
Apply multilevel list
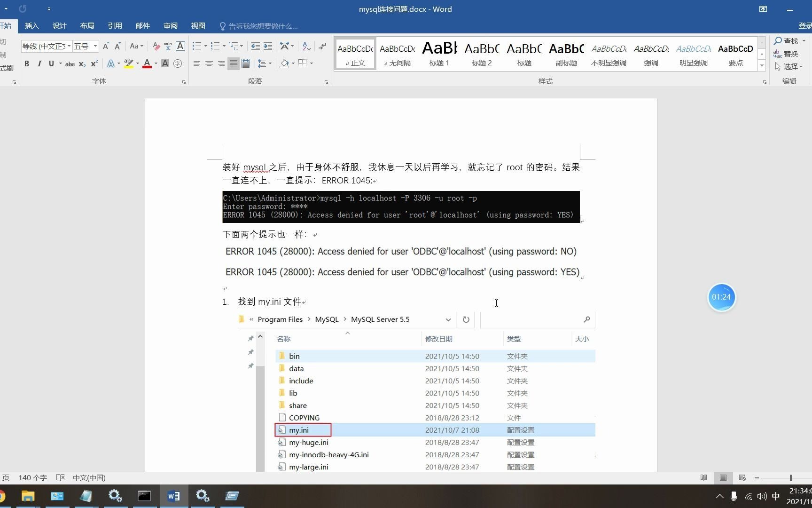click(x=234, y=46)
